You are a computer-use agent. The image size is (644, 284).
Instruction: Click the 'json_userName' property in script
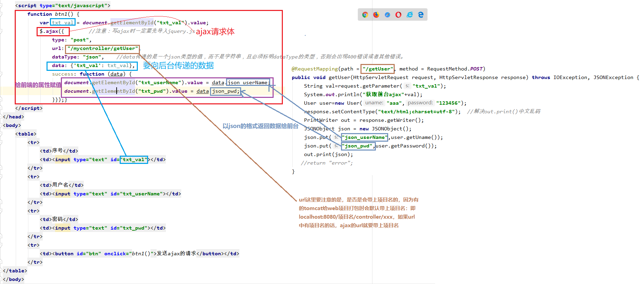248,83
